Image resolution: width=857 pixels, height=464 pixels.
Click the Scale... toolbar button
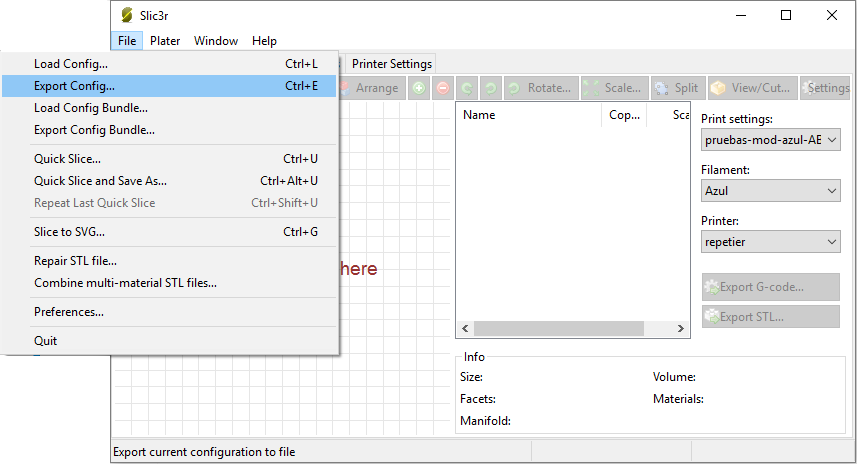[614, 88]
